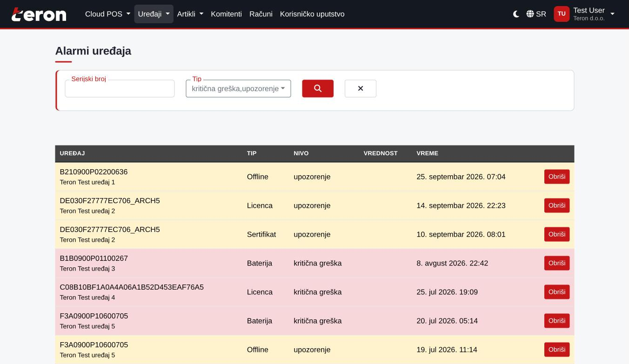Click Teron Test uređaj 4 label
Viewport: 629px width, 364px height.
click(87, 298)
